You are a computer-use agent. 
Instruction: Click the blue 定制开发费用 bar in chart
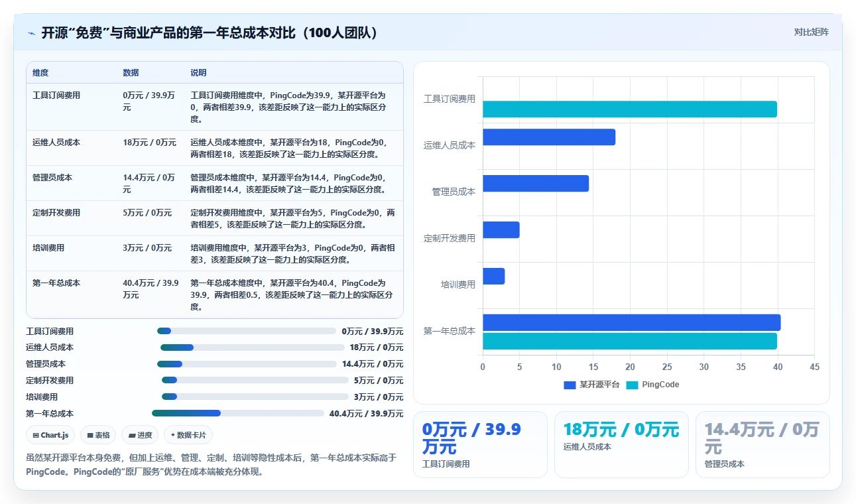(501, 230)
